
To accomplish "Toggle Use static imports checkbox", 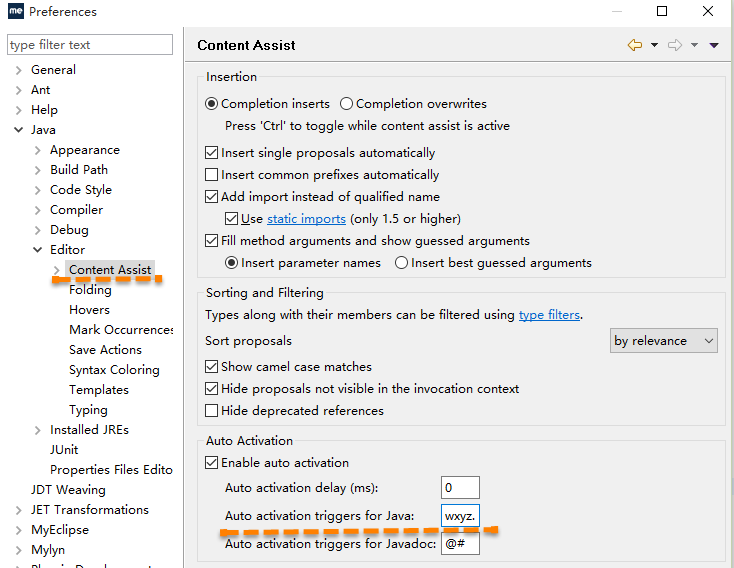I will (x=231, y=219).
